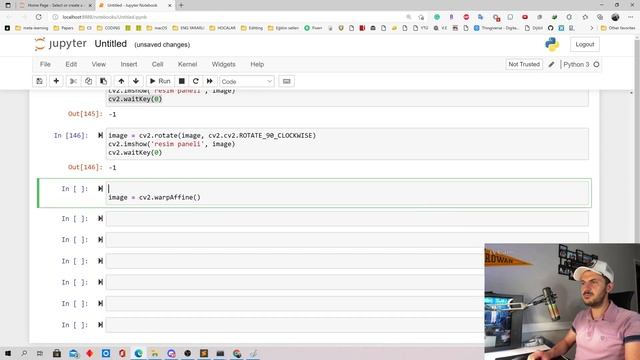
Task: Open the Insert menu
Action: (x=129, y=64)
